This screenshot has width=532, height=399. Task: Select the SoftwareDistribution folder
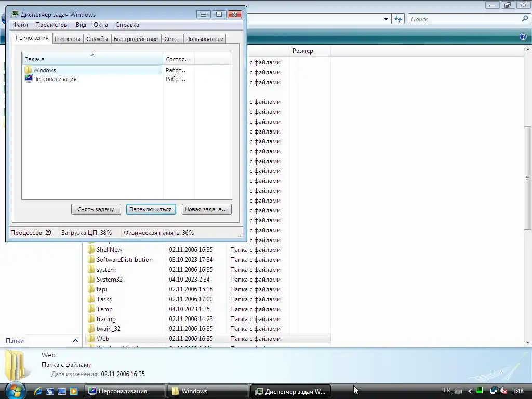[x=125, y=260]
